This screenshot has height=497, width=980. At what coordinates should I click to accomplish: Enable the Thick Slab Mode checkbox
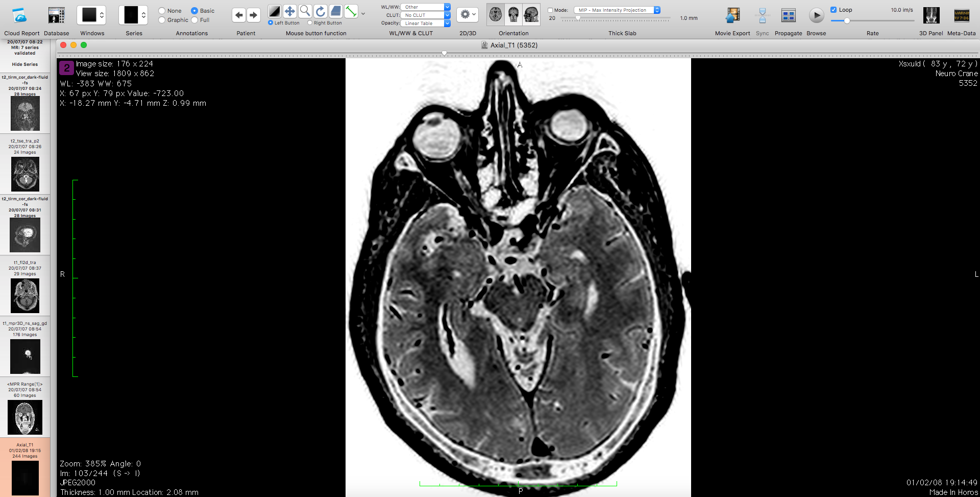coord(550,10)
